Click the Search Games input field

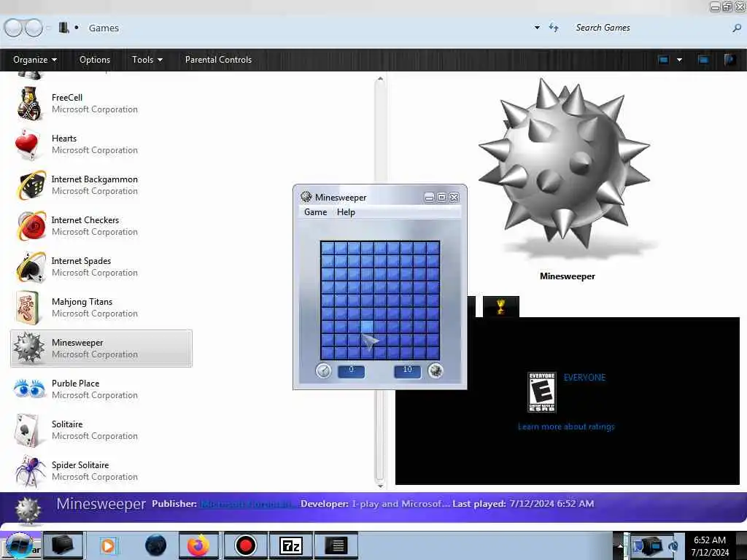[650, 28]
